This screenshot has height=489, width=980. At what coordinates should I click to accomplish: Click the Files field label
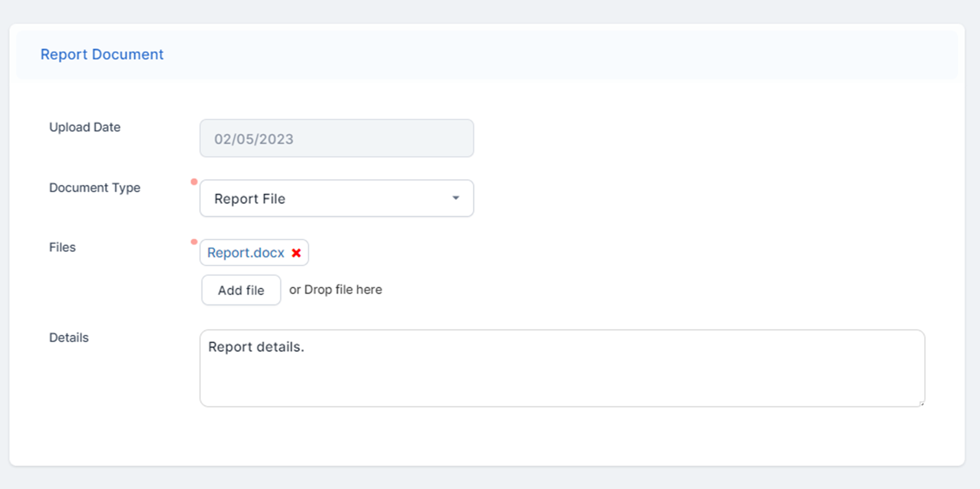pos(62,247)
